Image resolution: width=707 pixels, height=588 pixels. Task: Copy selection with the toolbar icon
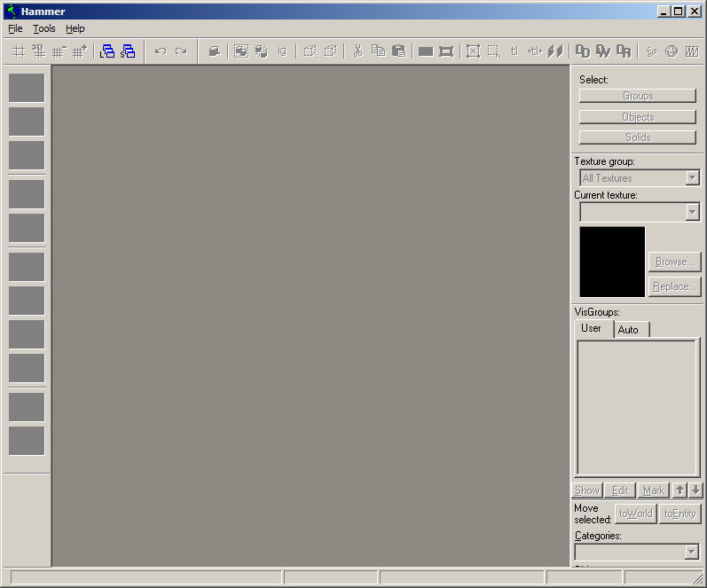378,51
